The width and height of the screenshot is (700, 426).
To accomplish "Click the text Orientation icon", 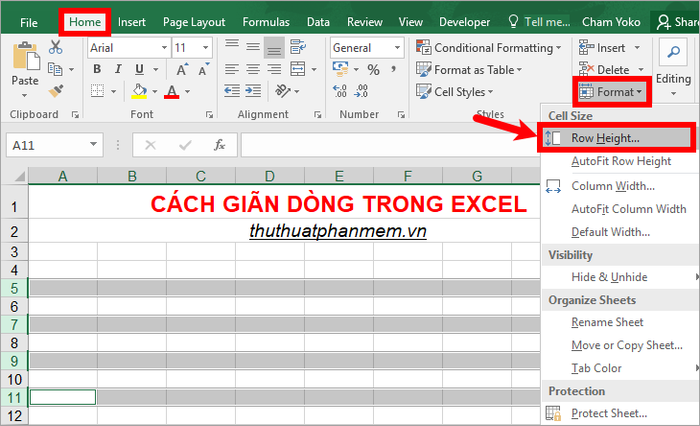I will coord(283,91).
